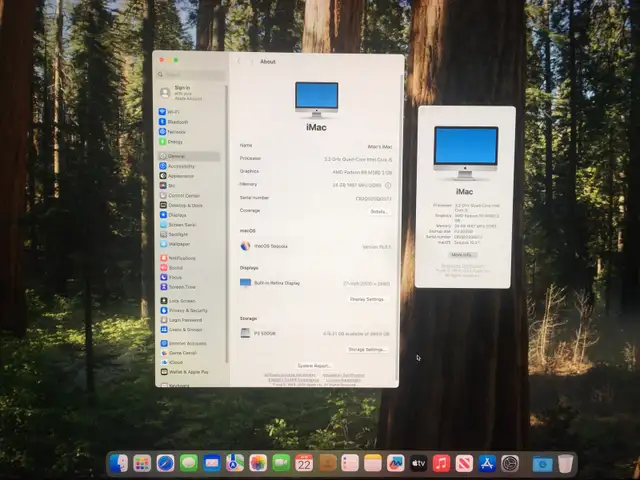640x480 pixels.
Task: Open the Trash in the Dock
Action: [x=566, y=464]
